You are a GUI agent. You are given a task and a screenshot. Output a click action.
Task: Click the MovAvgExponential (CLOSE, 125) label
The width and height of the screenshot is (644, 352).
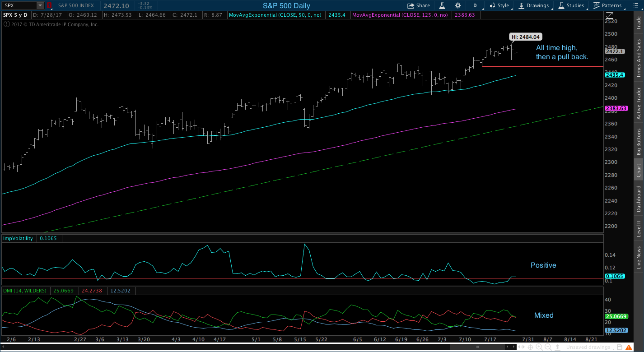pos(400,15)
